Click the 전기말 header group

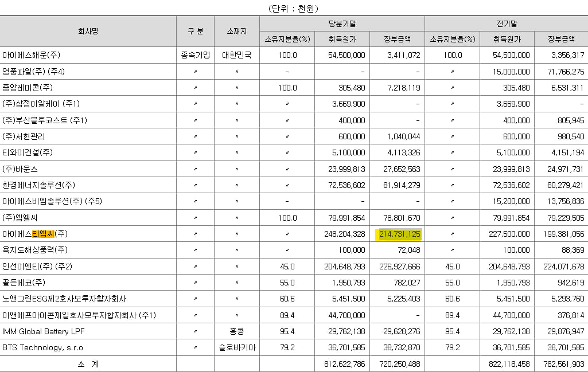[507, 24]
